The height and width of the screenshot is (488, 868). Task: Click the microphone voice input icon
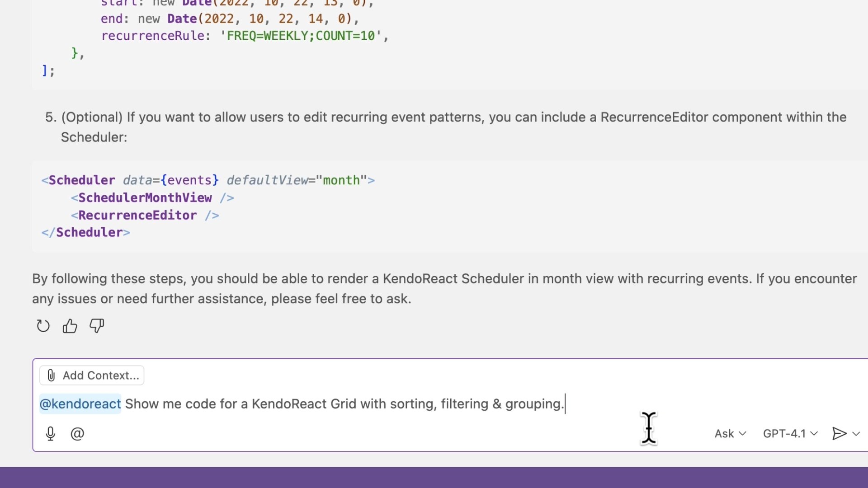pyautogui.click(x=51, y=433)
